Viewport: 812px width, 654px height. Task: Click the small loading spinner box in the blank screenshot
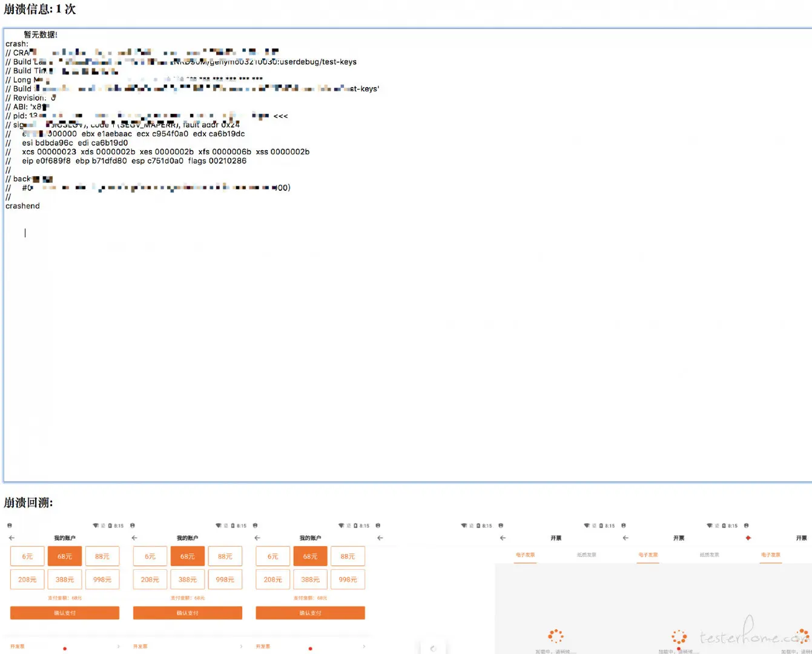pos(433,648)
